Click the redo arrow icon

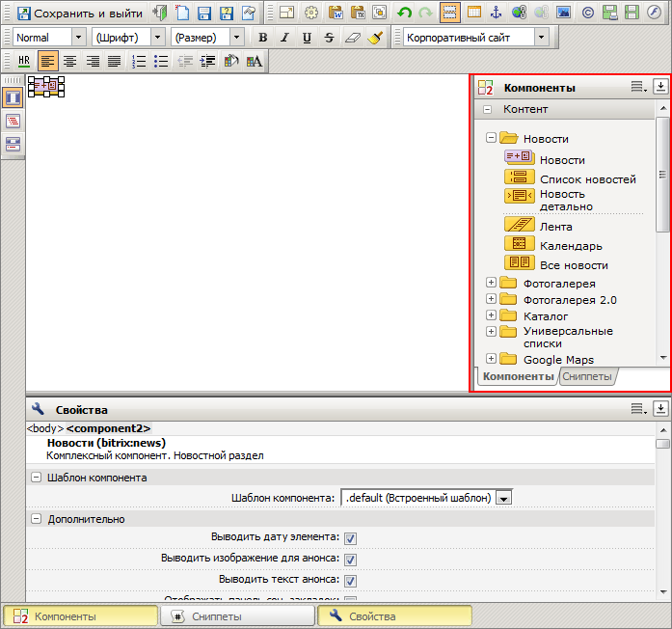pos(425,13)
